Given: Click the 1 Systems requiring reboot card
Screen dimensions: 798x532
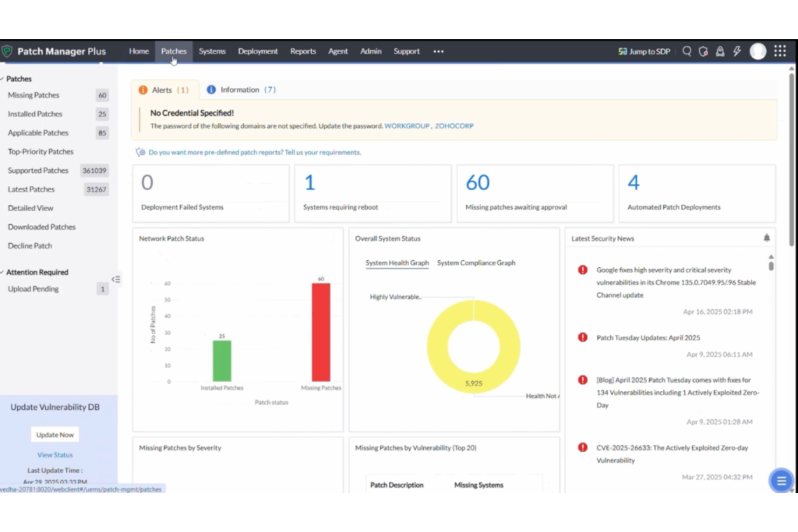Looking at the screenshot, I should (x=373, y=194).
